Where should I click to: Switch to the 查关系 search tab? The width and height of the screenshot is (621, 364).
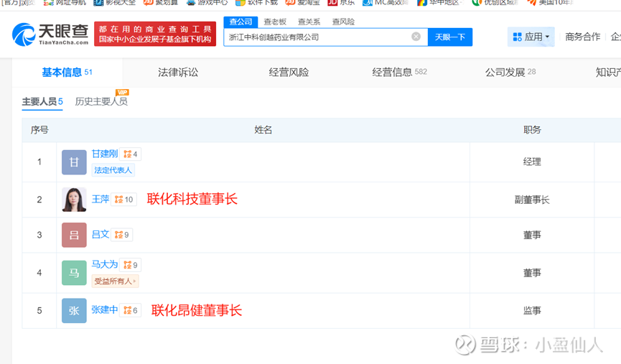point(309,22)
